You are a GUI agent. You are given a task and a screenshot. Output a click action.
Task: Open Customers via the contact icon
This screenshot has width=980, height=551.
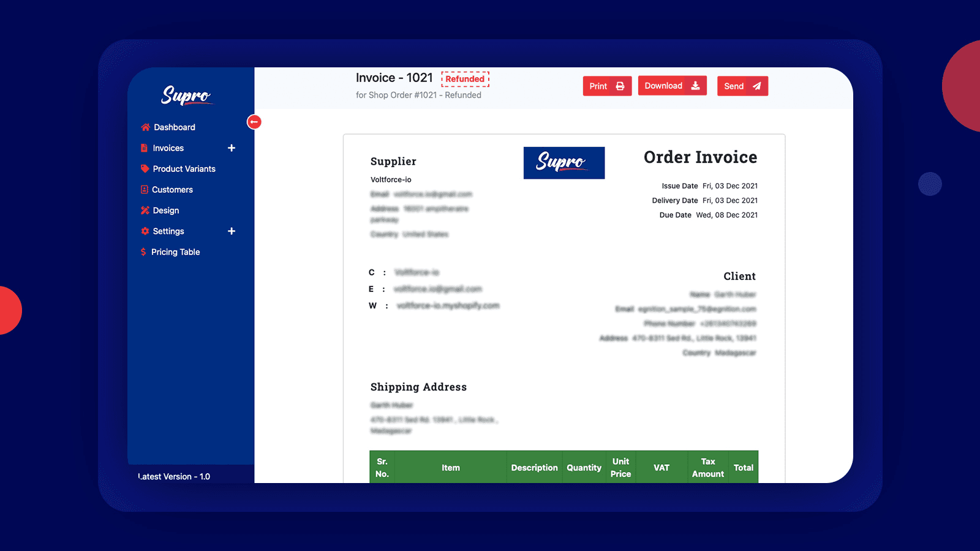point(143,189)
